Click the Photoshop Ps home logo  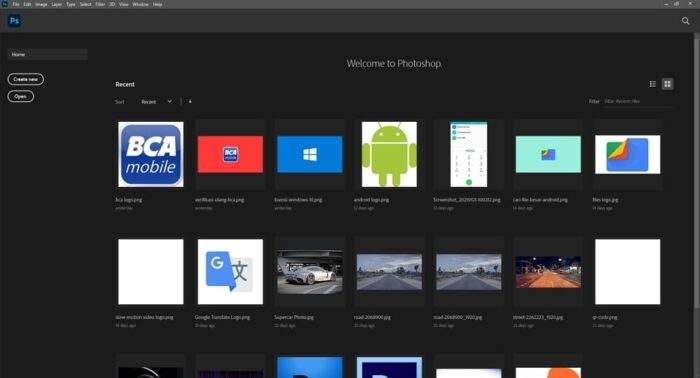(14, 21)
